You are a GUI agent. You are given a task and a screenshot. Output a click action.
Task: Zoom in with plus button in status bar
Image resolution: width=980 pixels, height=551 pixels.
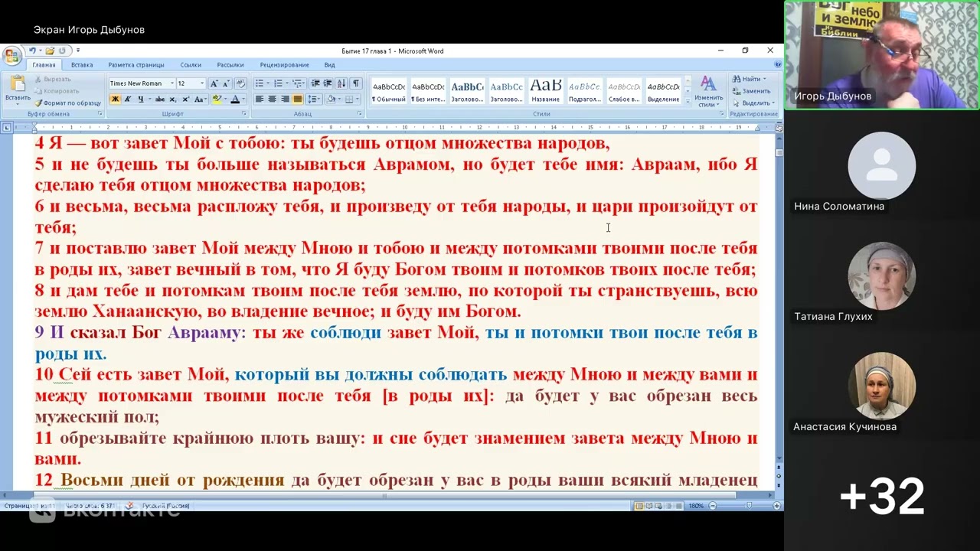(776, 506)
